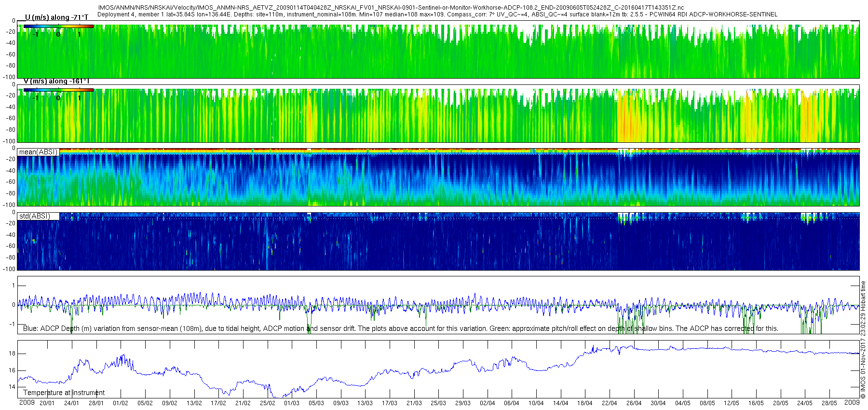Screen dimensions: 868x410
Task: Click the '05/02' date tick label
Action: tap(145, 403)
